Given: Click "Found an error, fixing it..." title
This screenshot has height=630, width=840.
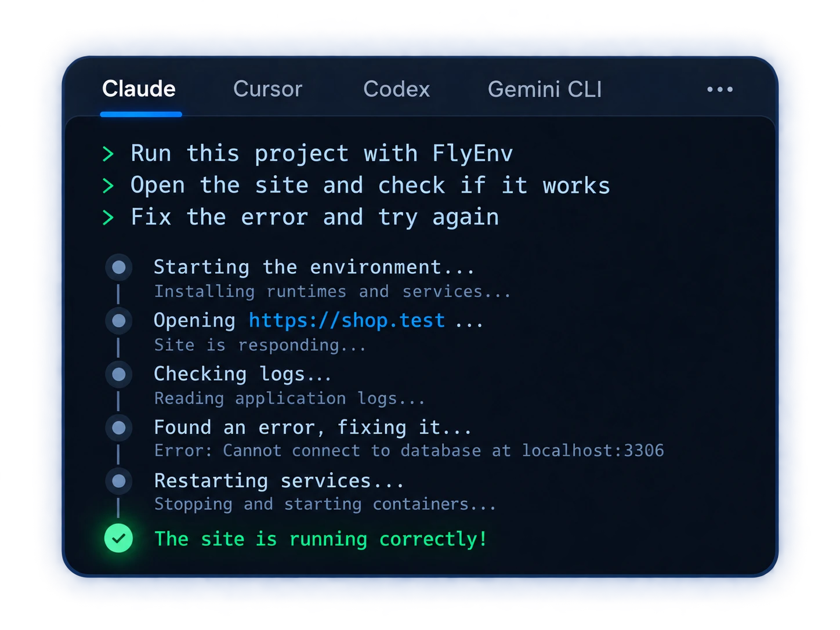Looking at the screenshot, I should [313, 428].
